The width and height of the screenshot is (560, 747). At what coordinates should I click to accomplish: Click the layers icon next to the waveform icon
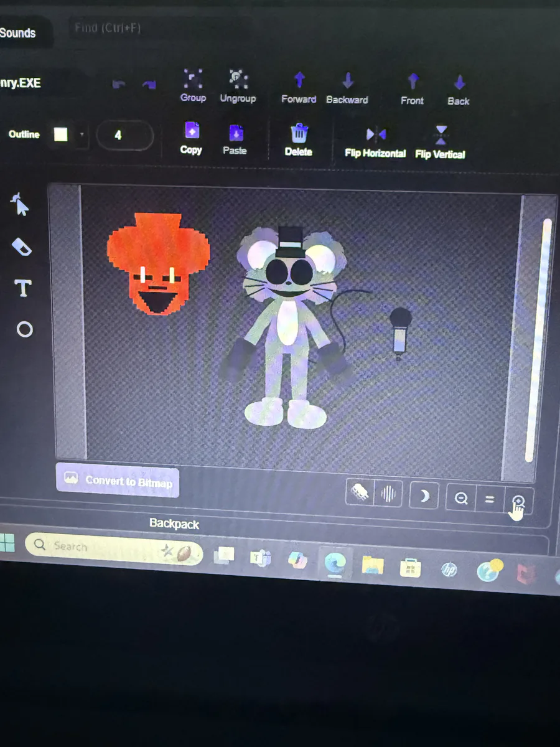point(360,494)
